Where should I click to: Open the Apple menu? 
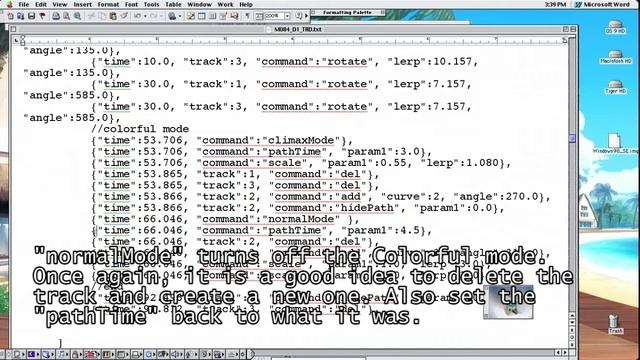9,4
